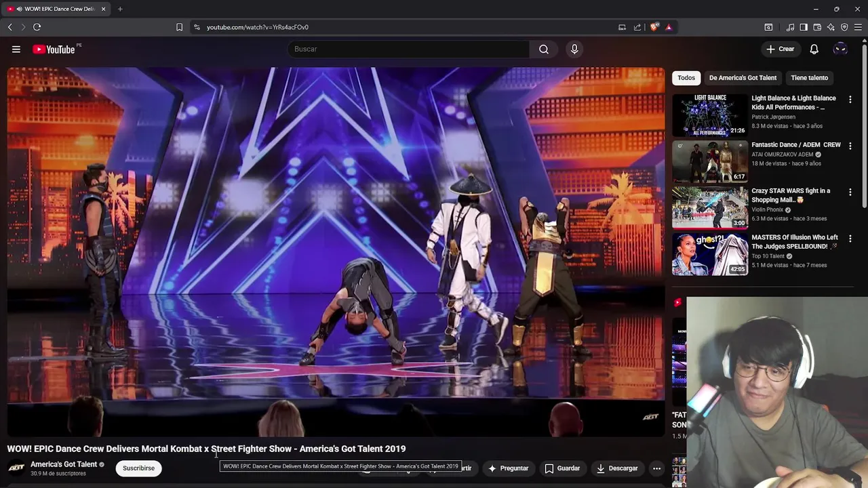Open the notifications bell

[x=814, y=49]
